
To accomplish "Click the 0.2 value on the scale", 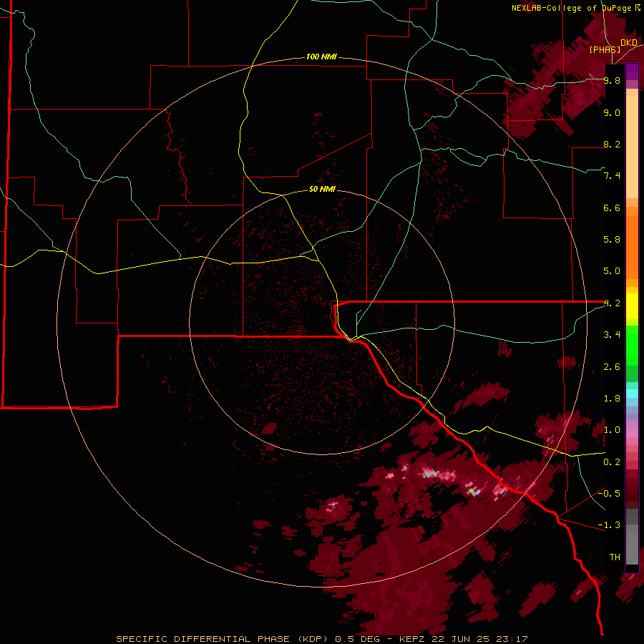I will coord(612,462).
